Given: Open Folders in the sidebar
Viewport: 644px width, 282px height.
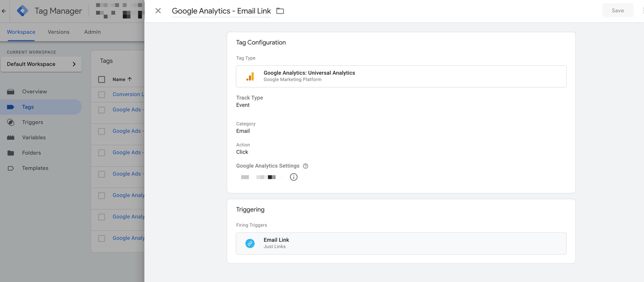Looking at the screenshot, I should pos(32,153).
